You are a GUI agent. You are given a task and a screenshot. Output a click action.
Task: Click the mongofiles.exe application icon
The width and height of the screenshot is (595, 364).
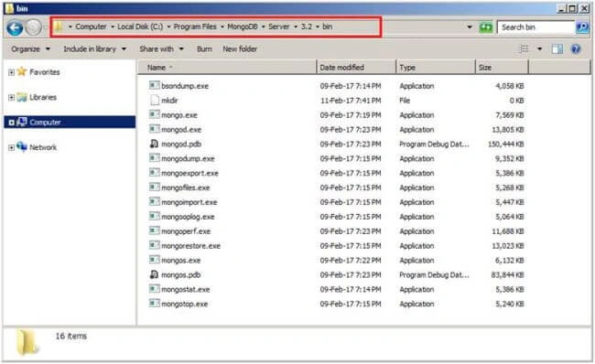[154, 187]
